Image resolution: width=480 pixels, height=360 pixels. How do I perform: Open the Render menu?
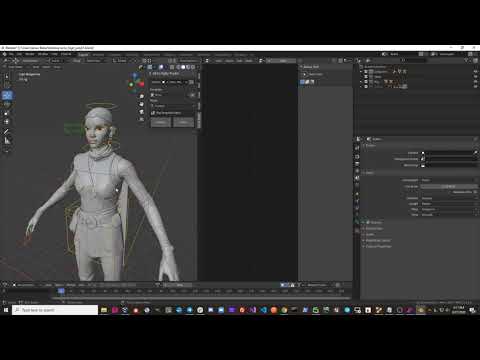coord(30,54)
